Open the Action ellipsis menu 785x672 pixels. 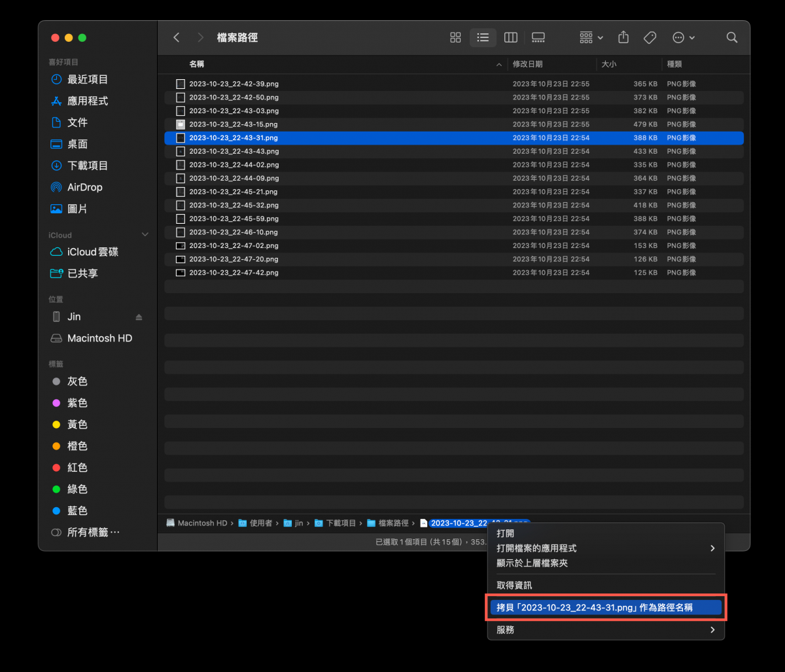(x=684, y=37)
